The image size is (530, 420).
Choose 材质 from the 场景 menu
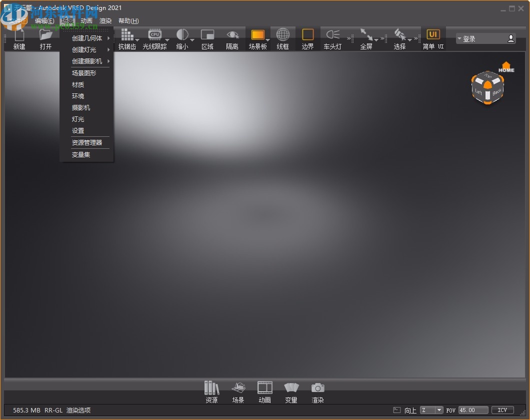pyautogui.click(x=78, y=84)
